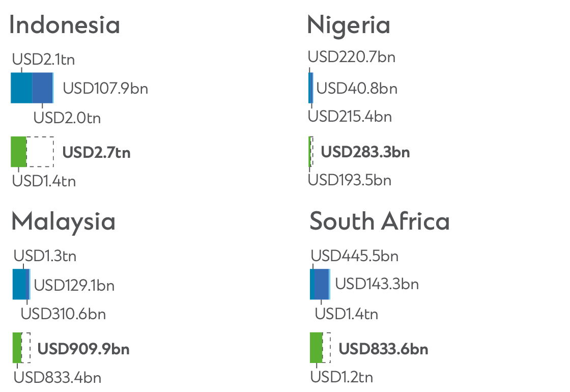Viewport: 570px width, 392px height.
Task: Select the USD107.9bn label for Indonesia
Action: [x=105, y=89]
